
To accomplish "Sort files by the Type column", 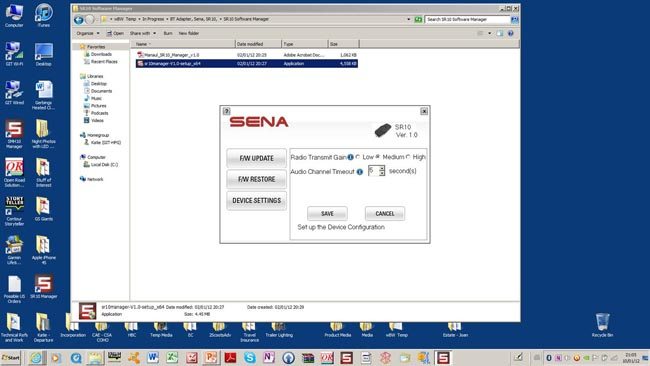I will (304, 44).
